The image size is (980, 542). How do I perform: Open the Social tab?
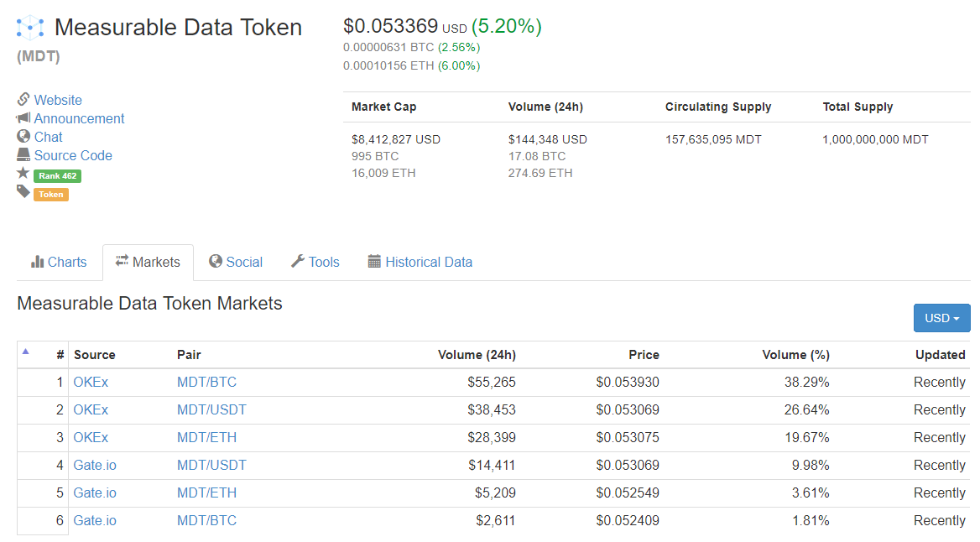pyautogui.click(x=236, y=262)
